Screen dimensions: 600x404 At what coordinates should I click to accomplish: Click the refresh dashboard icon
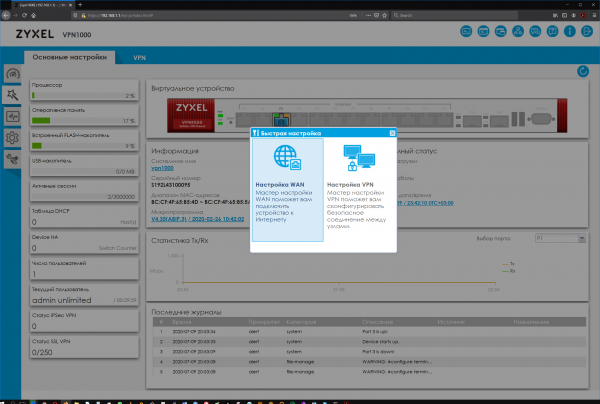click(x=583, y=71)
